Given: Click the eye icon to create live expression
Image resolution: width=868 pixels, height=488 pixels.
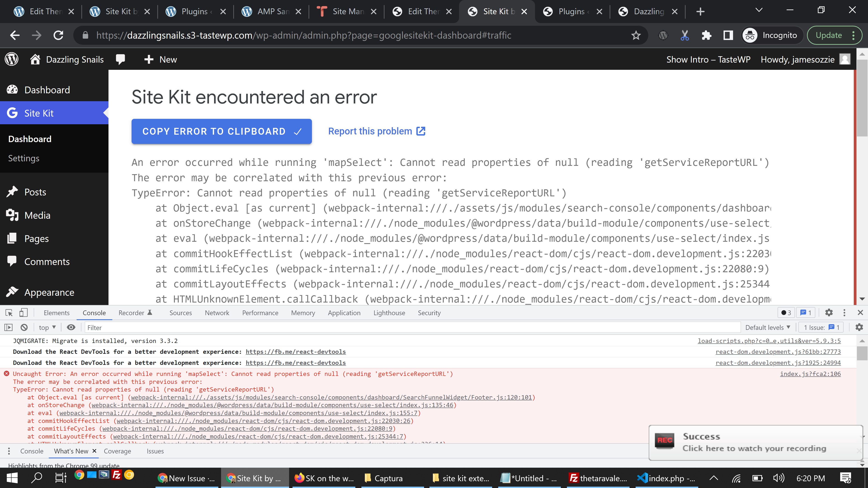Looking at the screenshot, I should [71, 327].
